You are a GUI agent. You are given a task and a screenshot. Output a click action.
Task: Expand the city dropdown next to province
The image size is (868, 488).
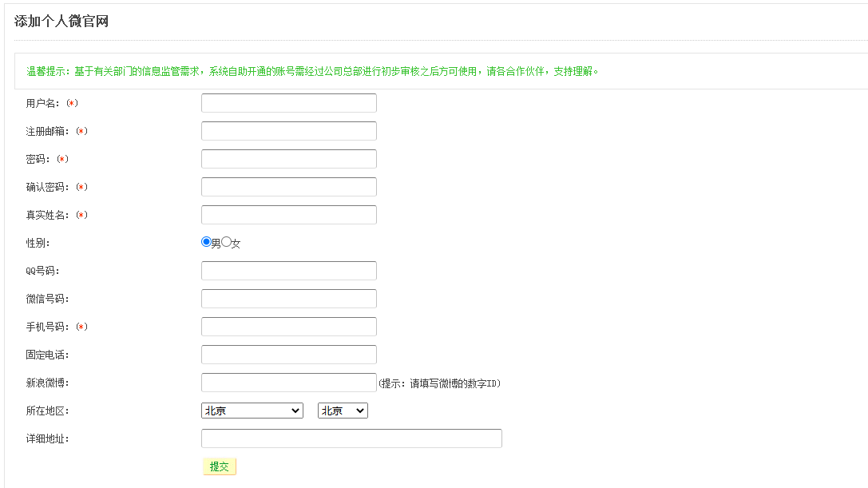click(343, 411)
